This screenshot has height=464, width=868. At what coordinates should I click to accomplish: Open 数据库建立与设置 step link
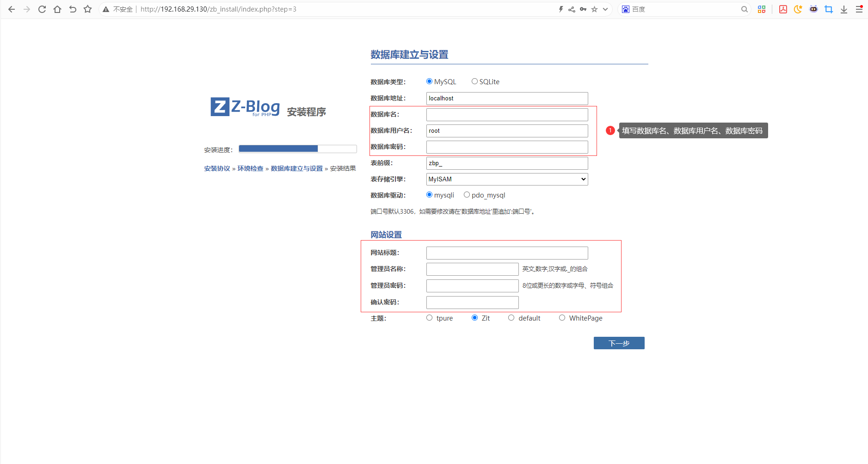[x=297, y=168]
